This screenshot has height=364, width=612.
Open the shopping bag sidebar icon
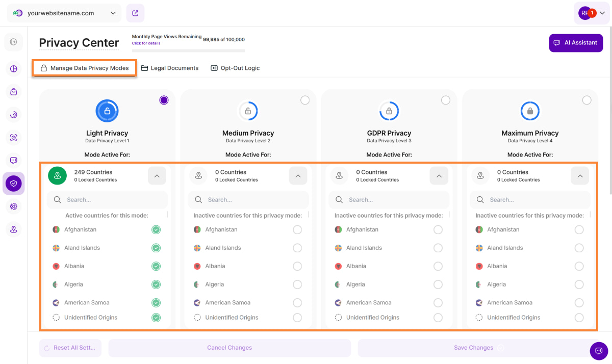[x=13, y=92]
